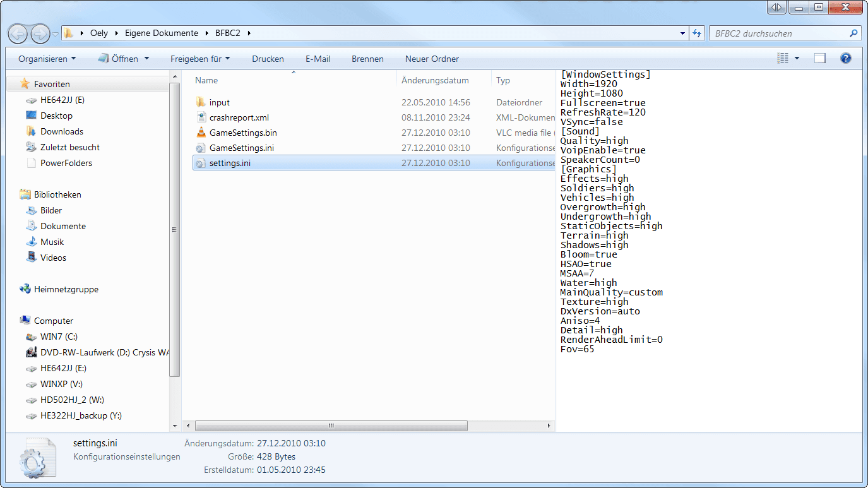
Task: Open the Videos library
Action: click(x=53, y=258)
